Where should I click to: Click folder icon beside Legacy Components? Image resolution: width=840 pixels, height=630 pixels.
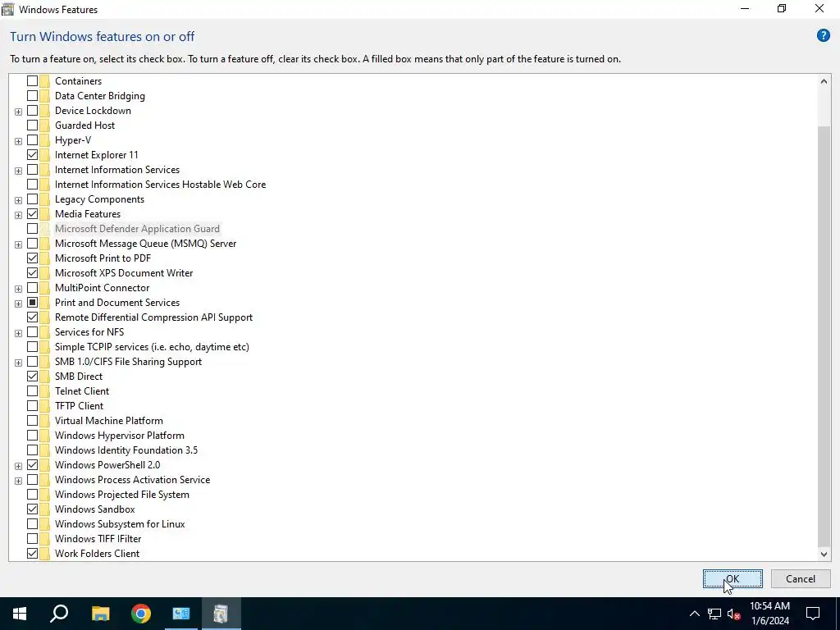tap(44, 199)
